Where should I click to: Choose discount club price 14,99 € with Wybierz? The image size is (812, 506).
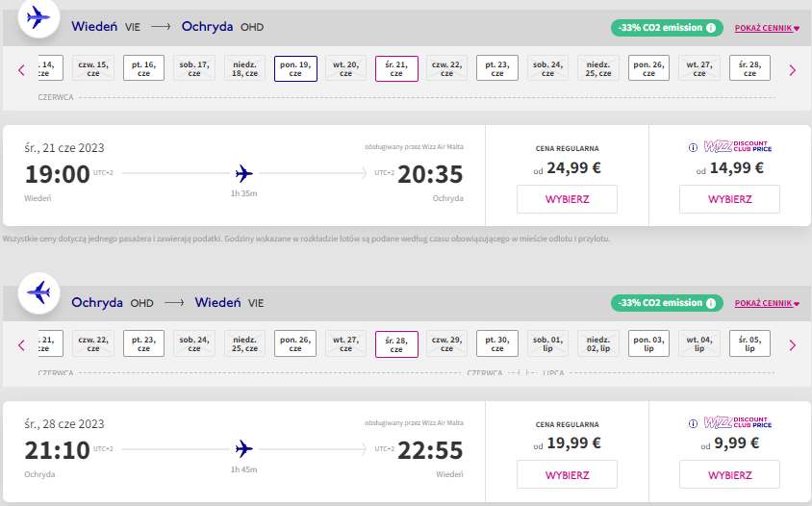click(729, 199)
